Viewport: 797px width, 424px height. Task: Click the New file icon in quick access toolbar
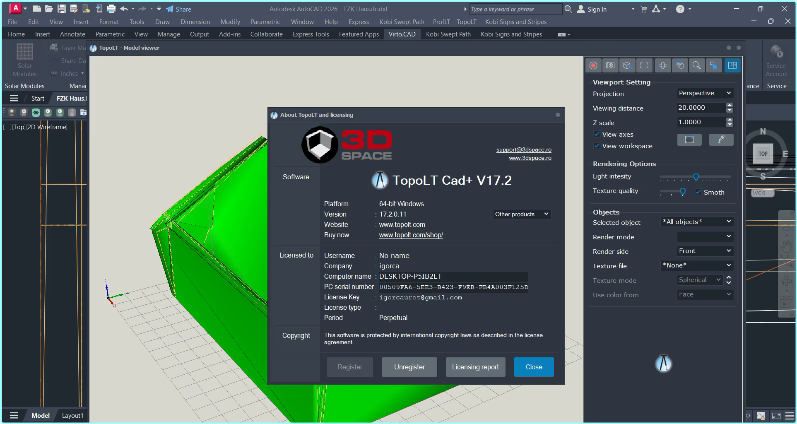37,9
